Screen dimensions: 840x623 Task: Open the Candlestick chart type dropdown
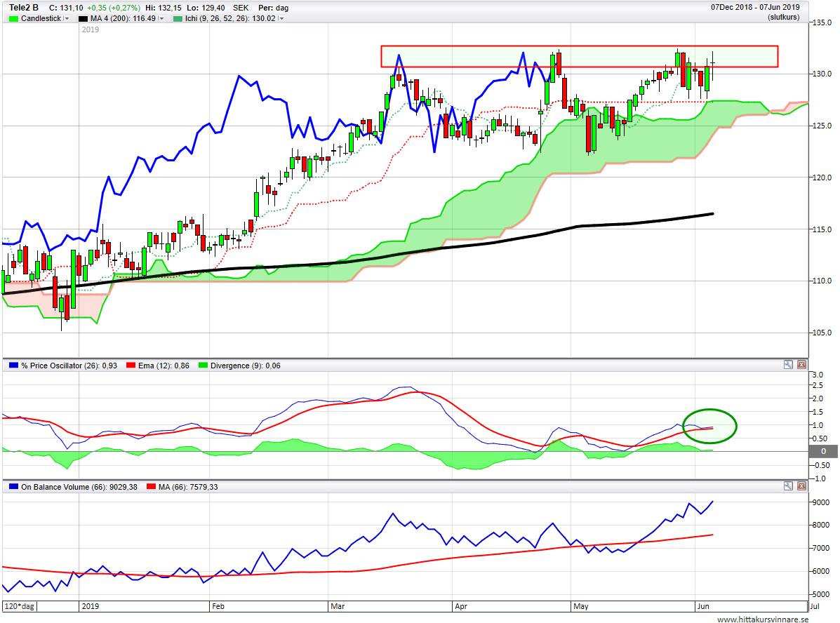(x=67, y=18)
